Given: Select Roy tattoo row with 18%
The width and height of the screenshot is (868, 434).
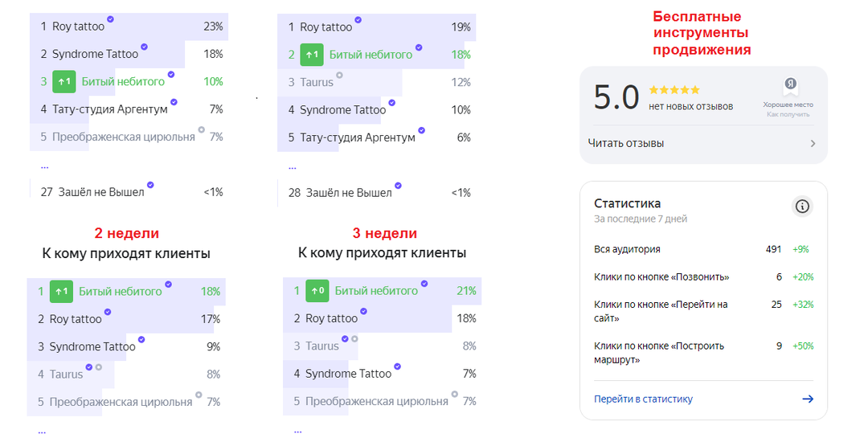Looking at the screenshot, I should [382, 319].
